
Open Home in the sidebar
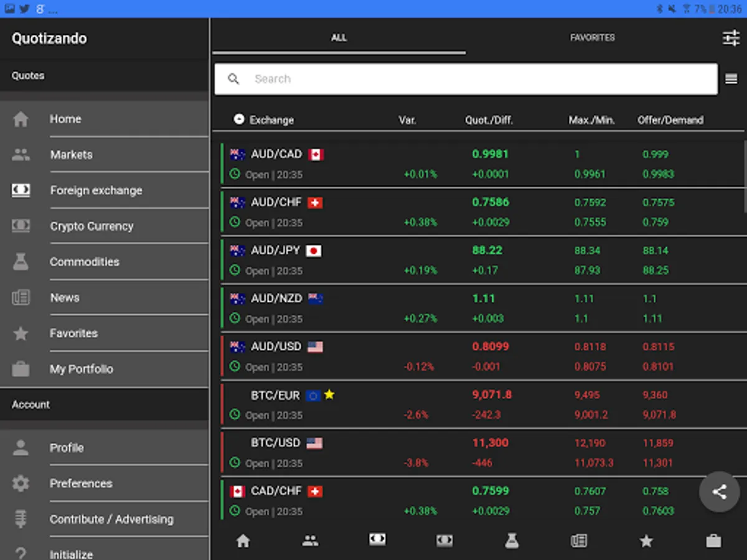[105, 119]
